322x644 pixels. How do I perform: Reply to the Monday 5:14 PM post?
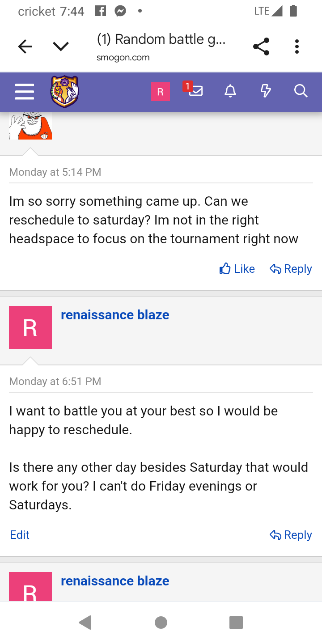291,269
